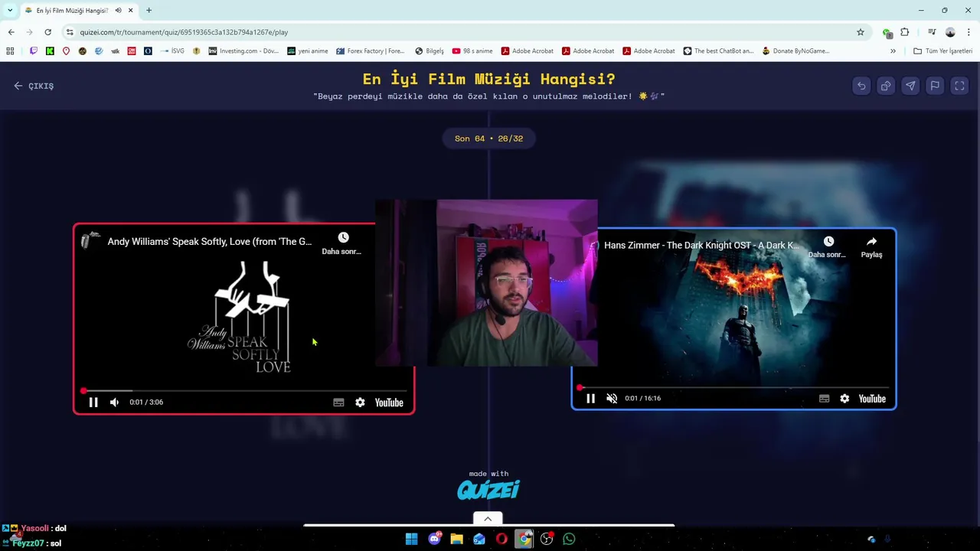View site information icon in address bar
This screenshot has width=980, height=551.
[x=70, y=32]
